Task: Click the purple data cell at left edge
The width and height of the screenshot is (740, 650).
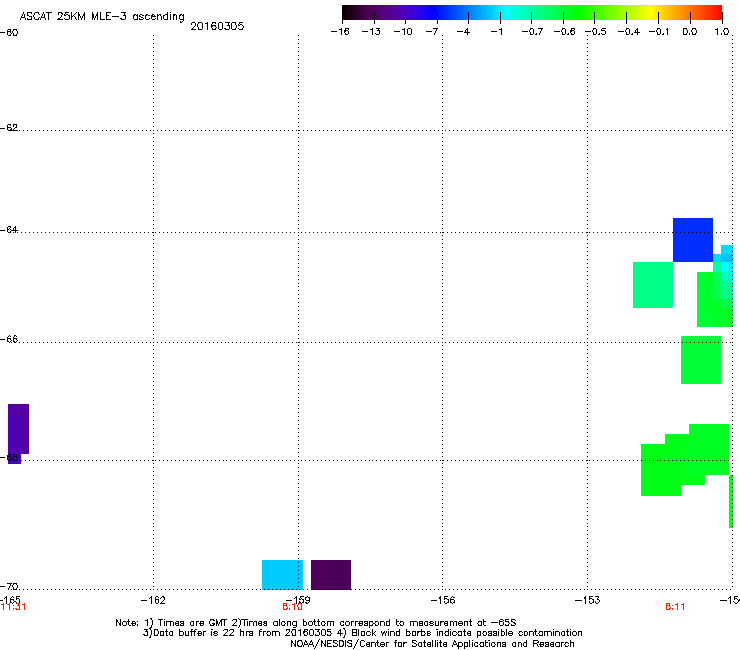Action: [18, 432]
